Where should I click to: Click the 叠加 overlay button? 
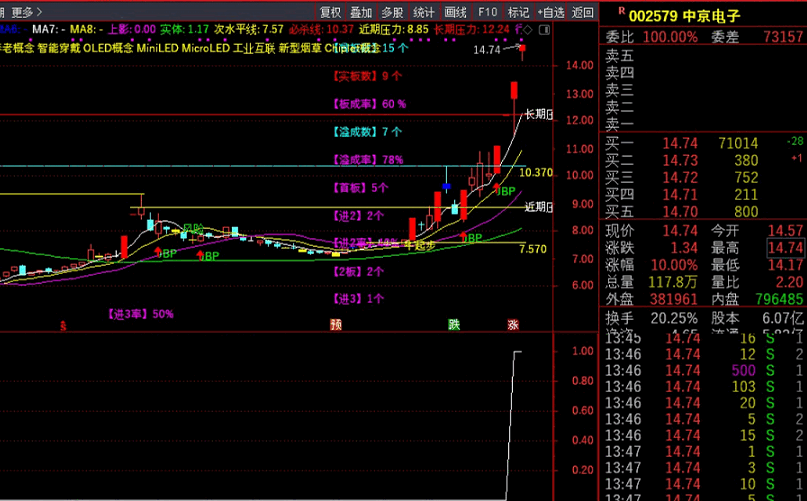pos(361,12)
